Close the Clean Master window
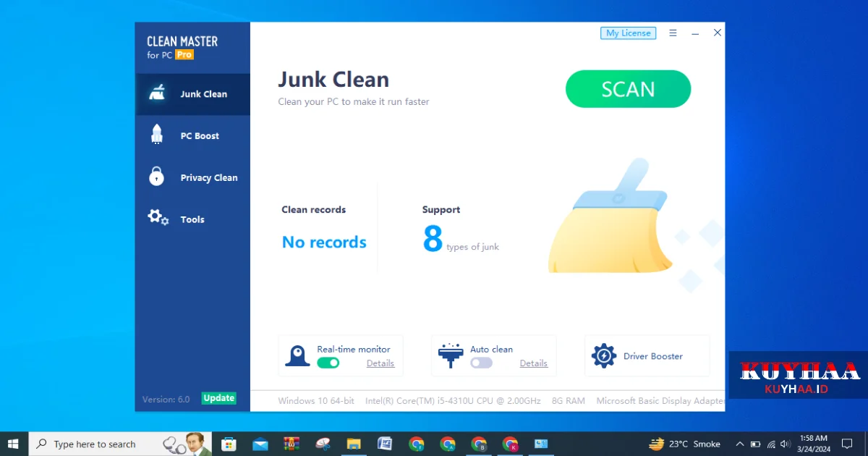The width and height of the screenshot is (868, 456). [x=718, y=33]
